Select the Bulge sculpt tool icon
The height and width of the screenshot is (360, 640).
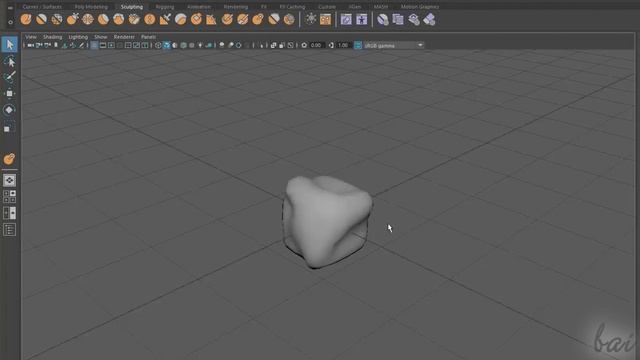point(258,19)
